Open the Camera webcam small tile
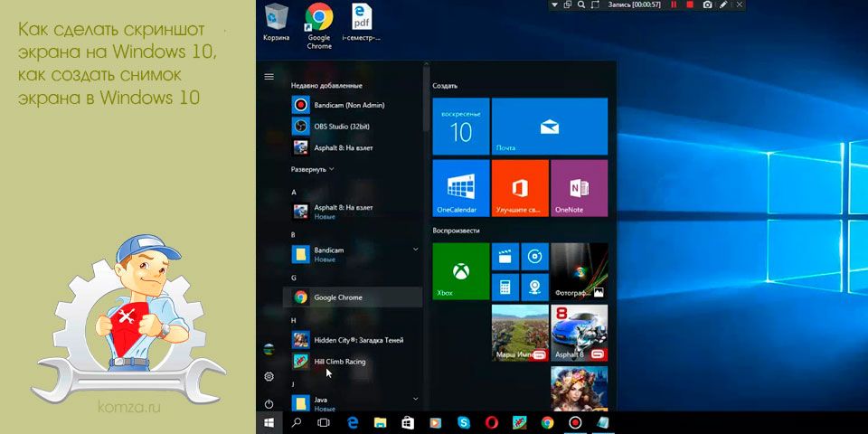The image size is (868, 434). 534,287
